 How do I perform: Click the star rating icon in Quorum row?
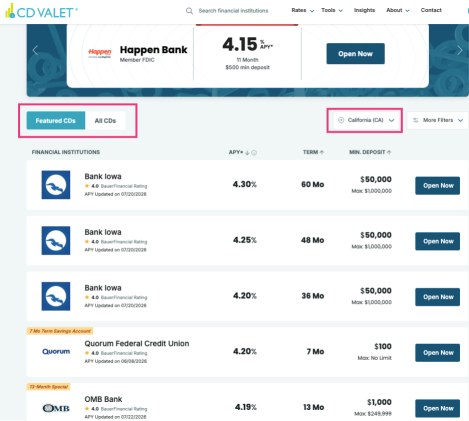pos(87,353)
